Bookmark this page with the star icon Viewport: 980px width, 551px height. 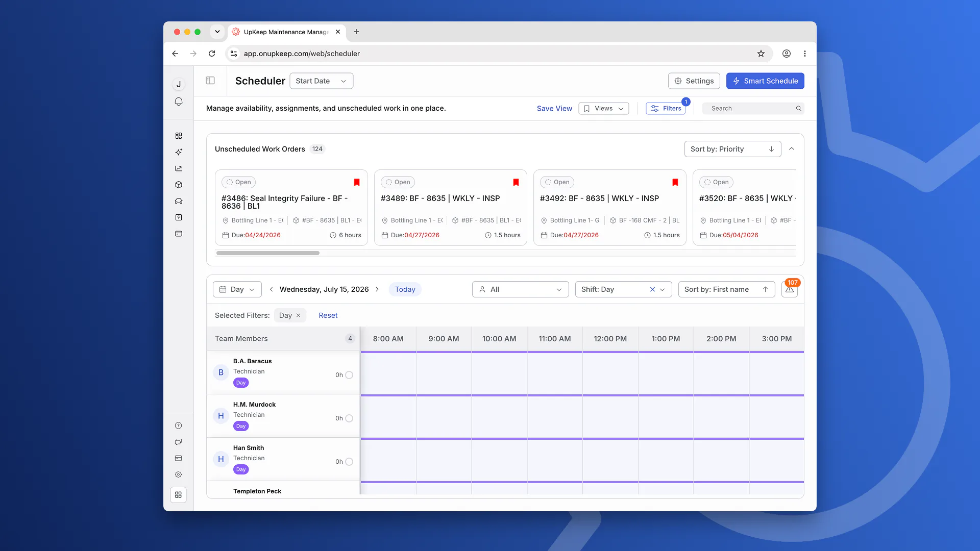tap(761, 54)
